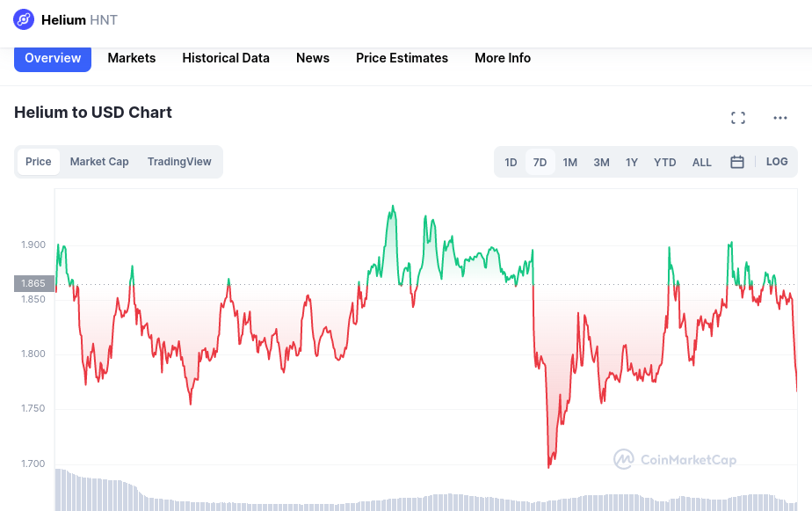The width and height of the screenshot is (812, 511).
Task: Click the 1.900 axis label
Action: [33, 245]
